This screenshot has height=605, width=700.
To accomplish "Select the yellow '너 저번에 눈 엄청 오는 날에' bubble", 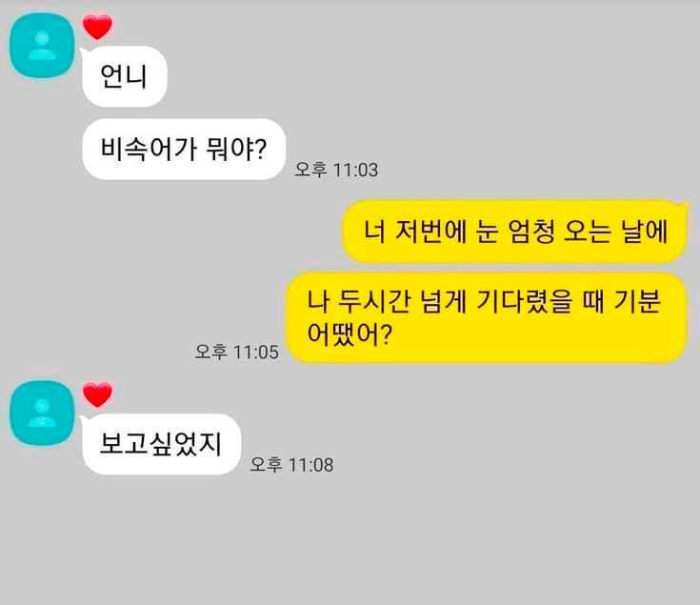I will pos(514,232).
